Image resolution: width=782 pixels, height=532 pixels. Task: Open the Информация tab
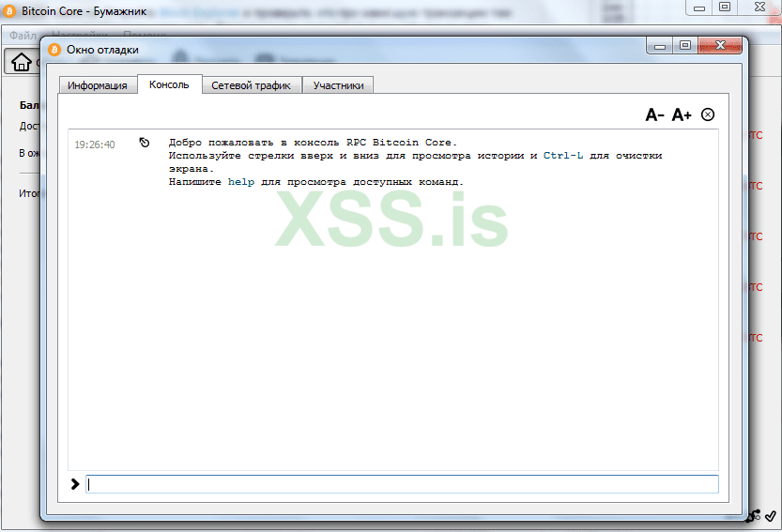[98, 85]
